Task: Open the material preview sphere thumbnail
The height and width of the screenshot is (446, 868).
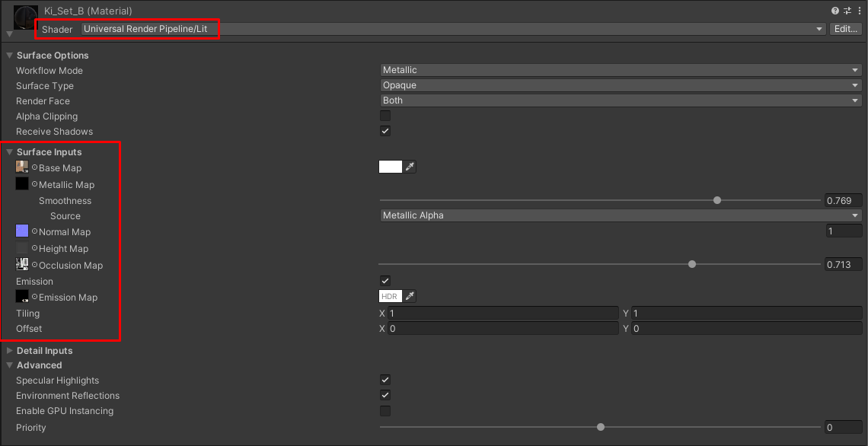Action: [24, 16]
